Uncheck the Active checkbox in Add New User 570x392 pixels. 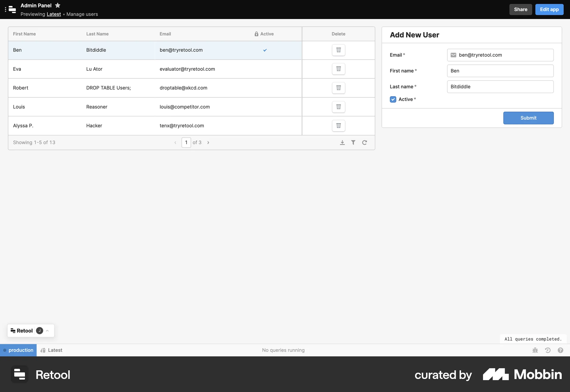pyautogui.click(x=393, y=99)
